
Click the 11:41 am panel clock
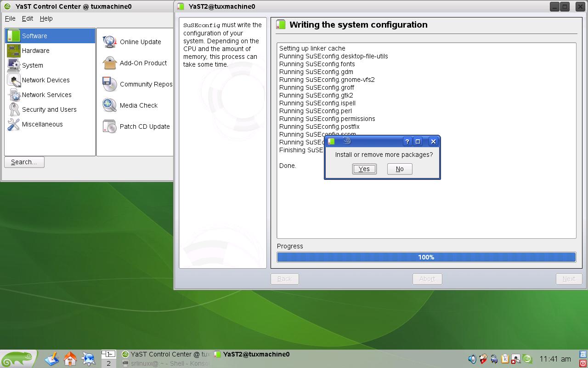[x=555, y=359]
